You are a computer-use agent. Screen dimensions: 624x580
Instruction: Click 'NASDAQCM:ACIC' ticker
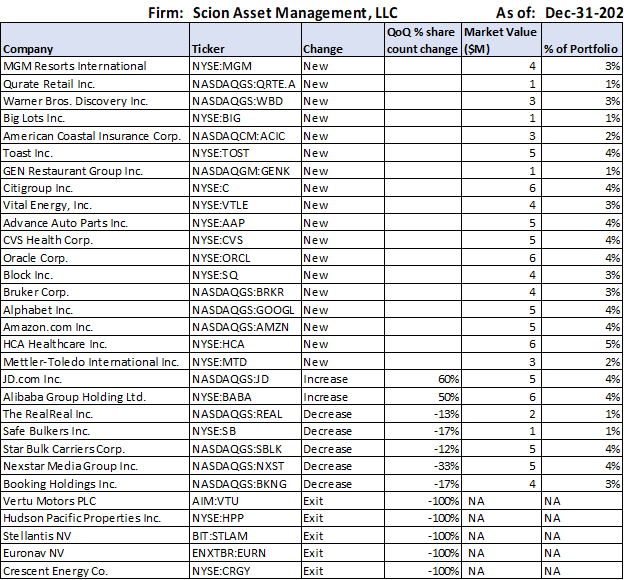(246, 136)
